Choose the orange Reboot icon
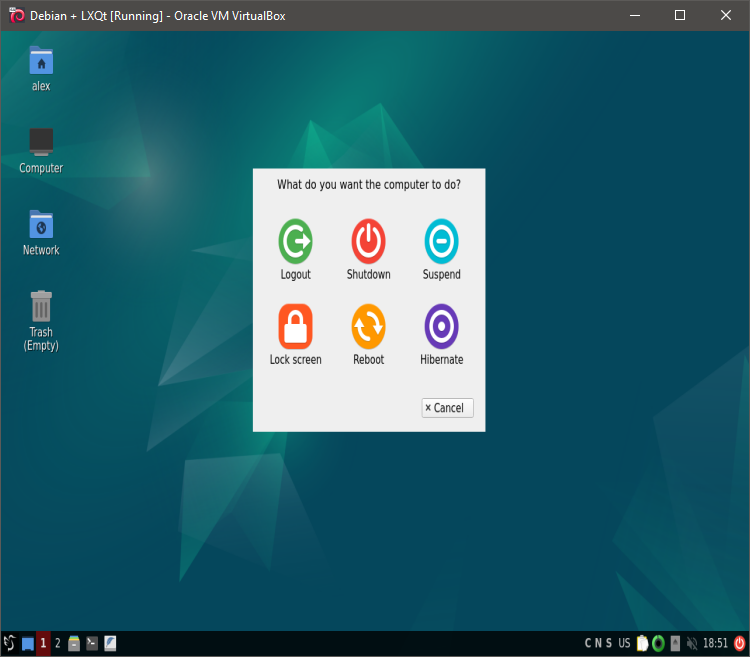 click(368, 326)
